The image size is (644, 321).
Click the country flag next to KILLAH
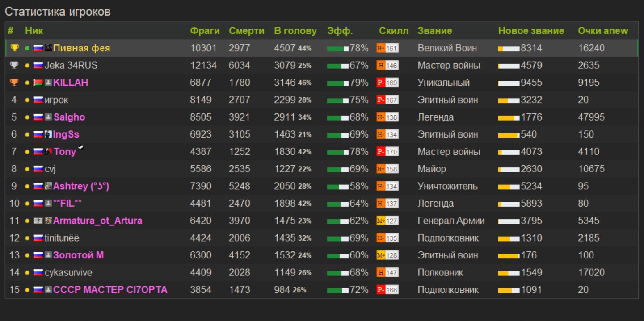tap(38, 83)
